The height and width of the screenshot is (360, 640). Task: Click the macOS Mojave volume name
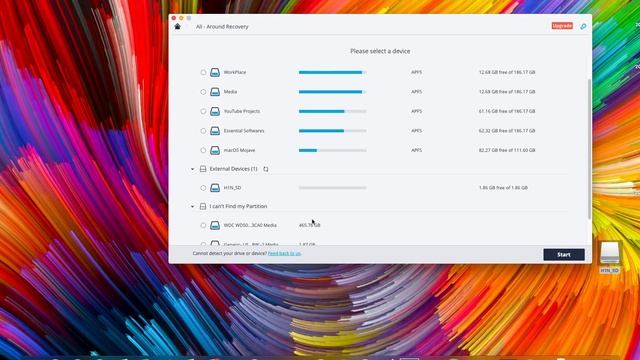pyautogui.click(x=239, y=150)
